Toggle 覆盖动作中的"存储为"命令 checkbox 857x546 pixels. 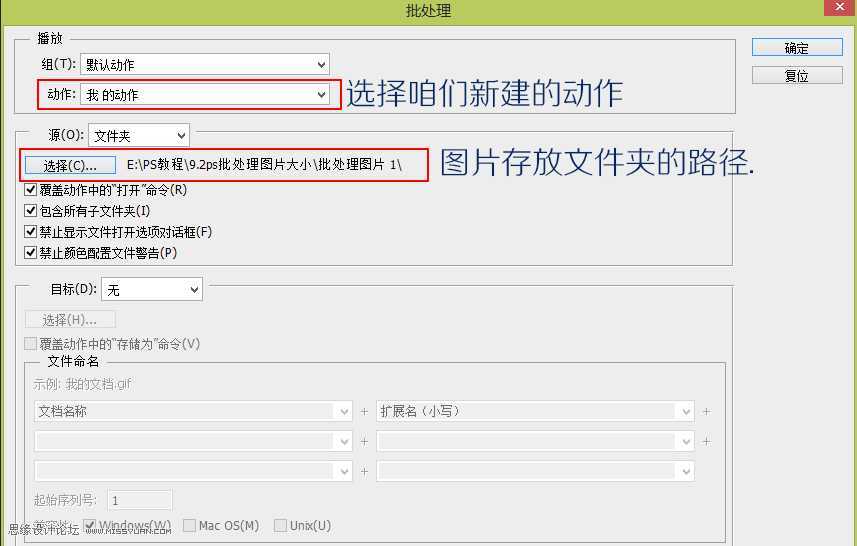31,344
